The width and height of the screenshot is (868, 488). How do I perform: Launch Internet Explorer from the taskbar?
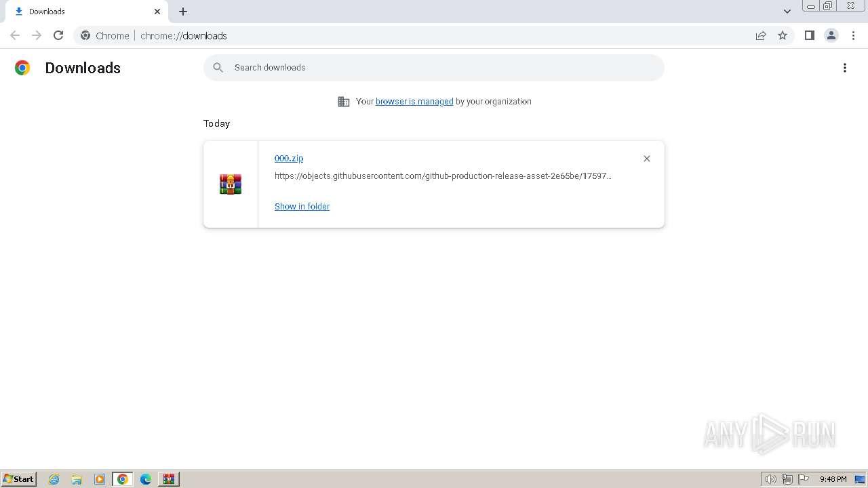(54, 479)
